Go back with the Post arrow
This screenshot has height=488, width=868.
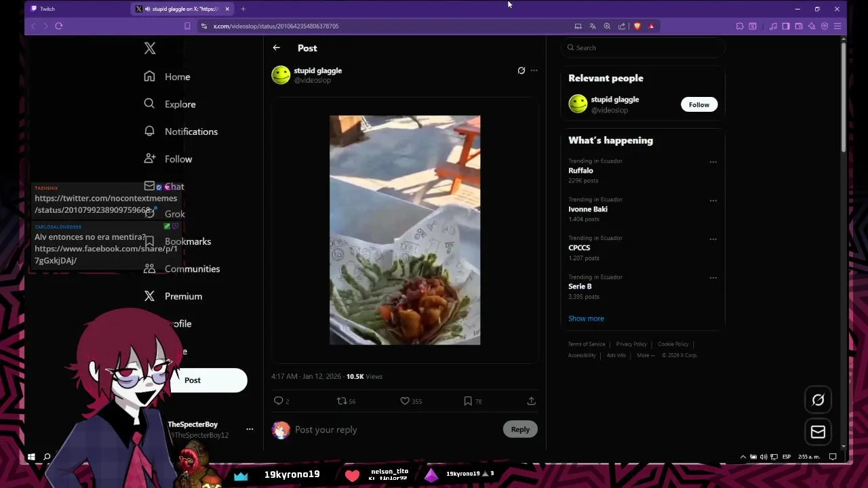coord(276,48)
